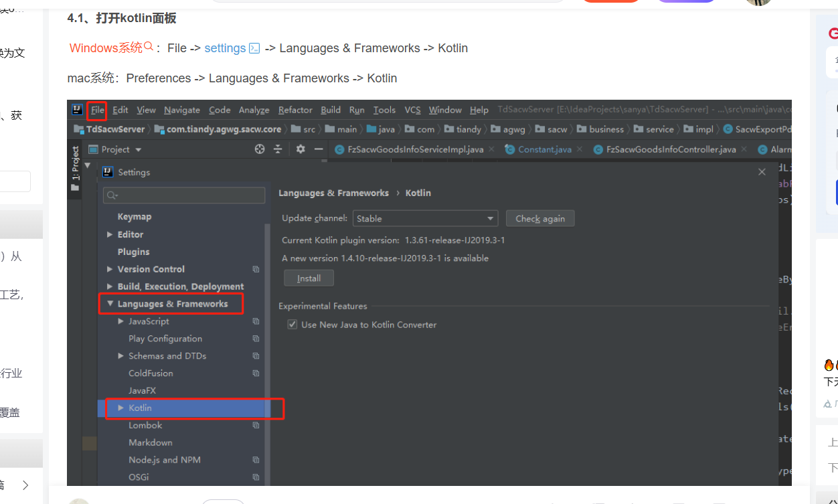Close the Settings dialog
Viewport: 838px width, 504px height.
click(762, 172)
